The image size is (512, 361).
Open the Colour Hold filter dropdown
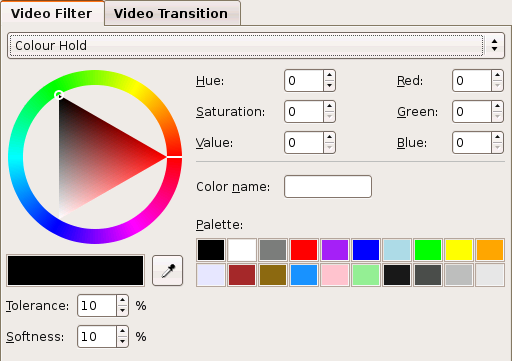[x=256, y=45]
